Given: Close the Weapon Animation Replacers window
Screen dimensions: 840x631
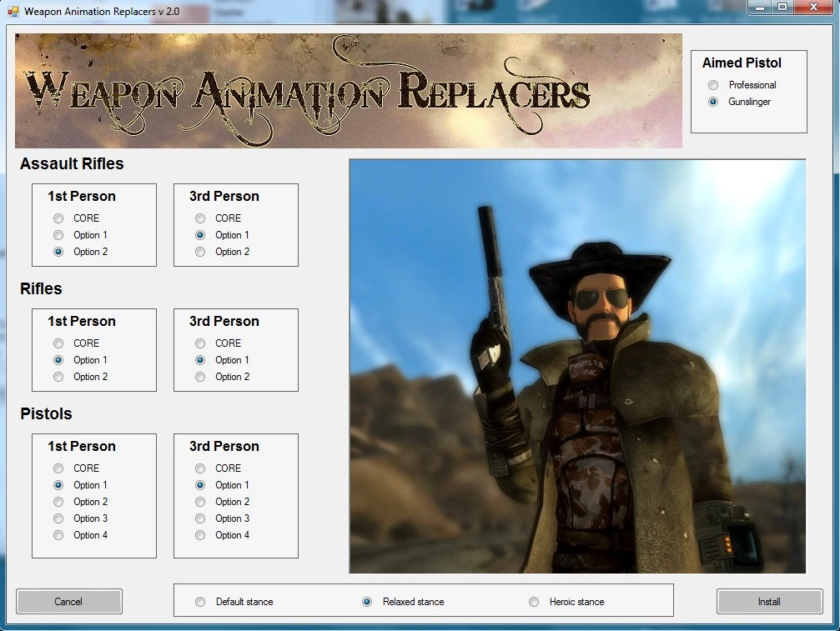Looking at the screenshot, I should (x=814, y=8).
